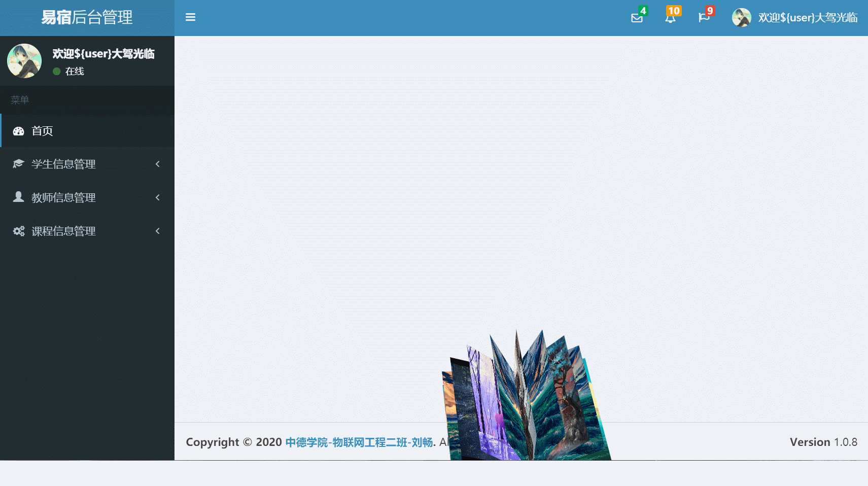Open the 欢迎${user}大驾光临 top-bar user dropdown
Viewport: 868px width, 486px height.
[x=794, y=18]
